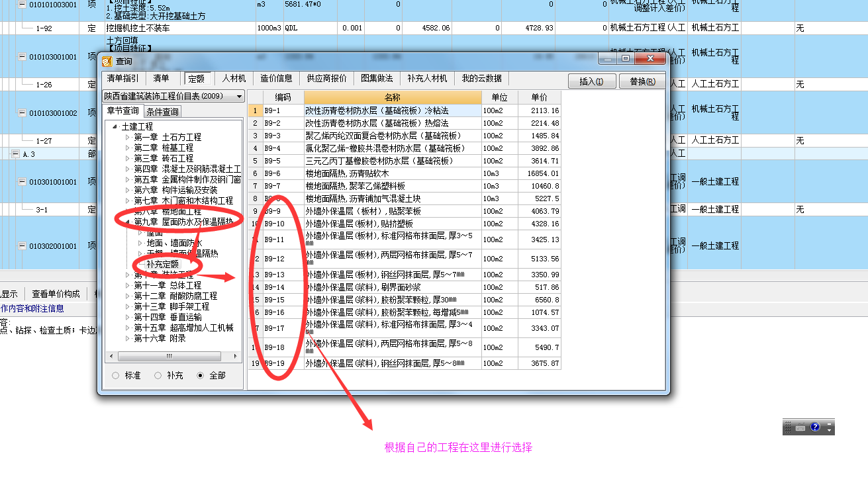Select quota row B9-3
The image size is (868, 483).
[405, 136]
